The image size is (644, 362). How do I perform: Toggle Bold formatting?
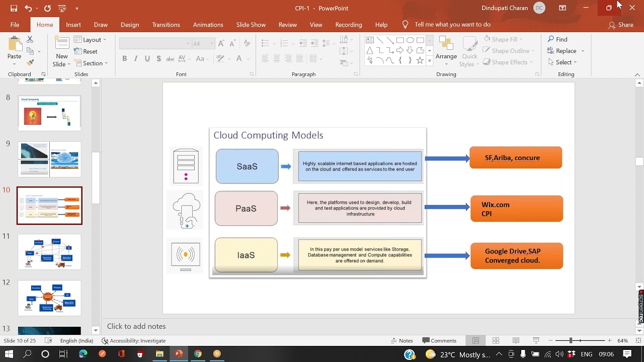[124, 58]
